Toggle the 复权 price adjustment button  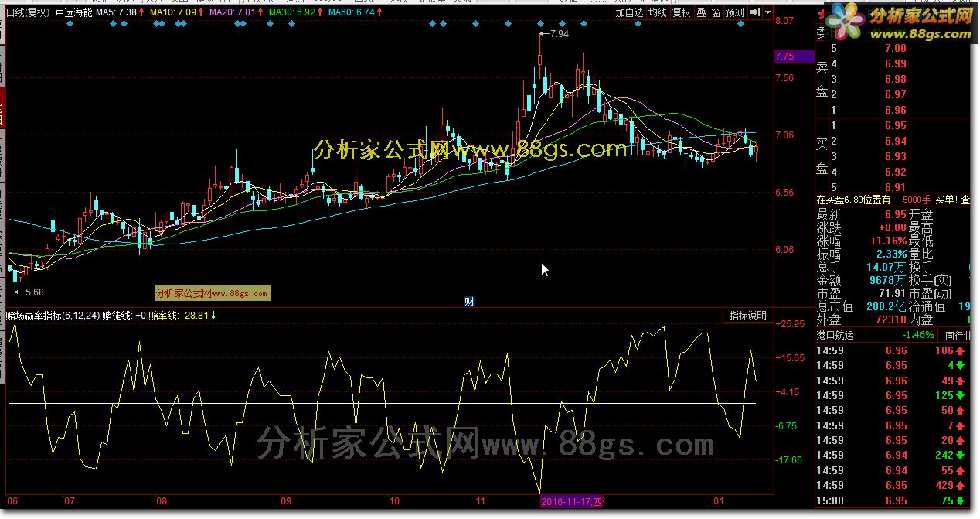[x=681, y=12]
